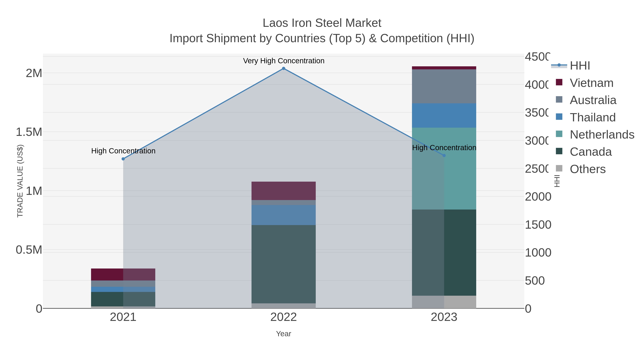Click the '1000' HHI axis tick label

(538, 253)
